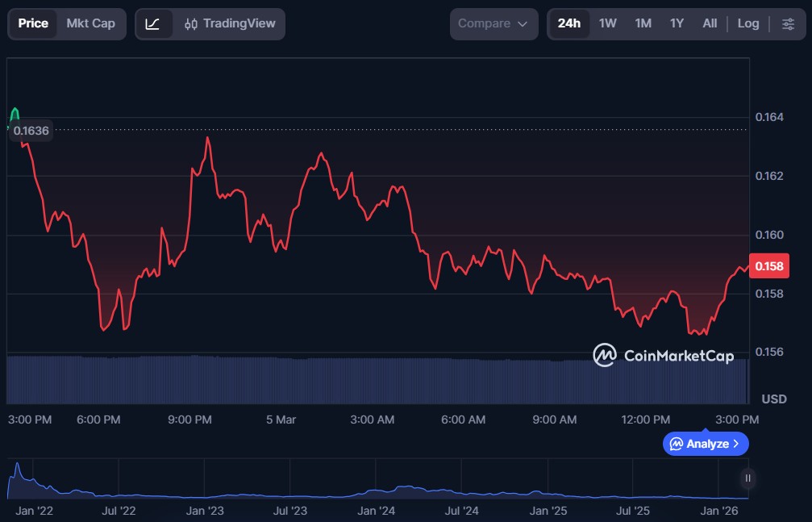This screenshot has width=812, height=522.
Task: Toggle the Log scale option
Action: click(x=747, y=23)
